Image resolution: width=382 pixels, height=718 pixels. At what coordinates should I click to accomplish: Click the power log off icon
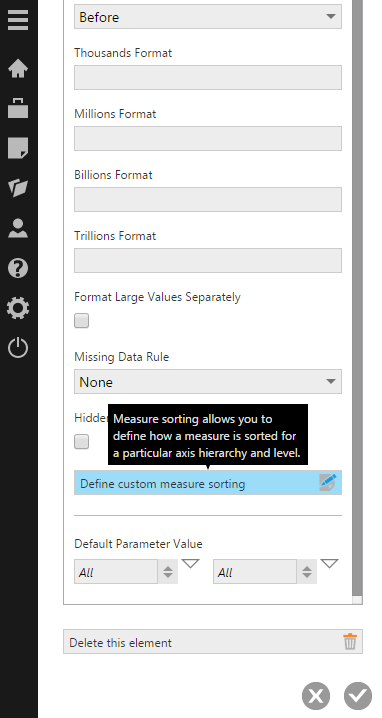click(18, 348)
